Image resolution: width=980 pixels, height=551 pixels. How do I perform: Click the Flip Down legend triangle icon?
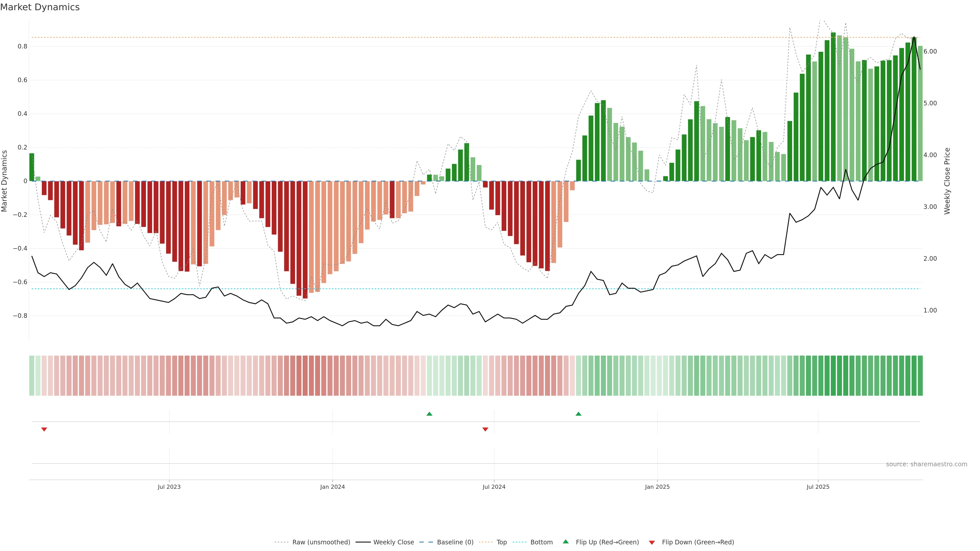(x=652, y=542)
